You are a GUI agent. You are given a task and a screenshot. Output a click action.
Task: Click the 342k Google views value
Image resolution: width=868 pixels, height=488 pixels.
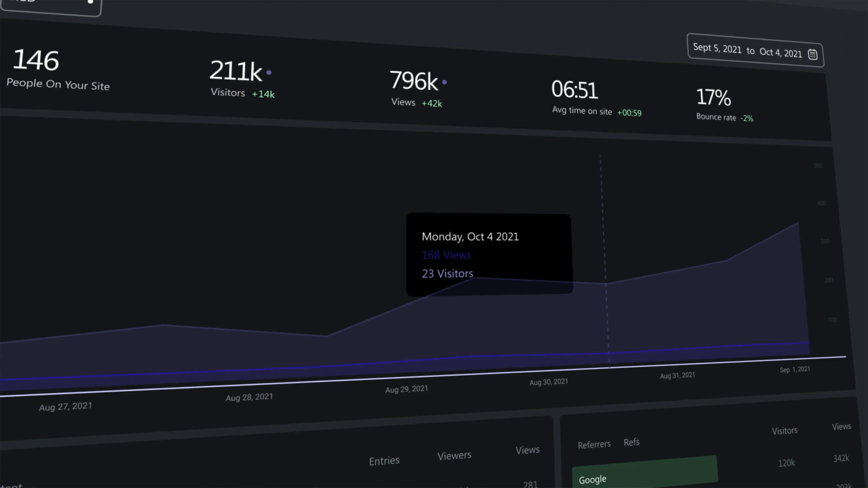click(841, 458)
